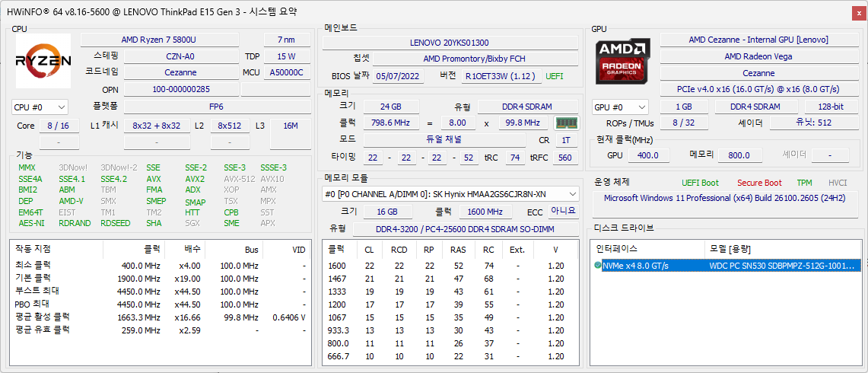Screen dimensions: 868x373
Task: Select the 평균 활성 클럭 row
Action: (x=161, y=317)
